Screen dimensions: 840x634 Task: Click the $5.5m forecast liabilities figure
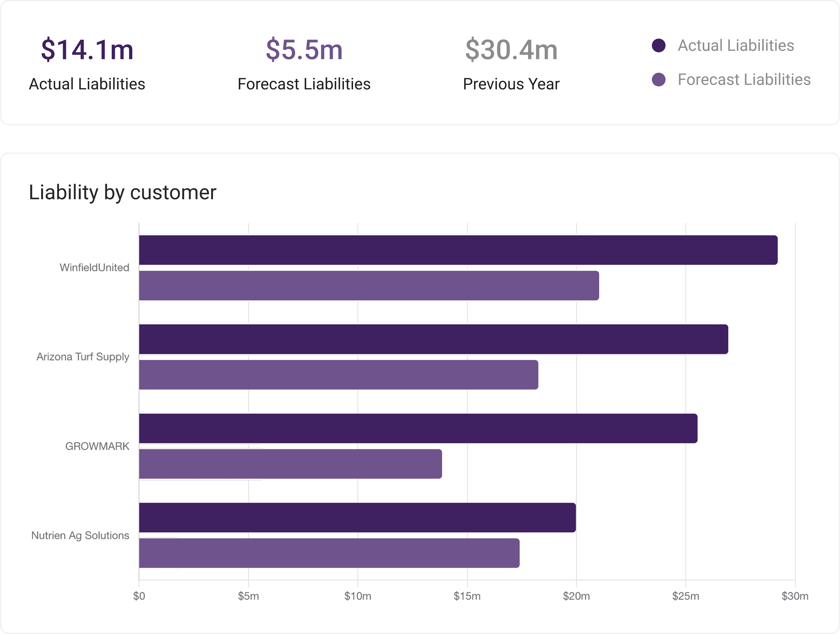304,50
